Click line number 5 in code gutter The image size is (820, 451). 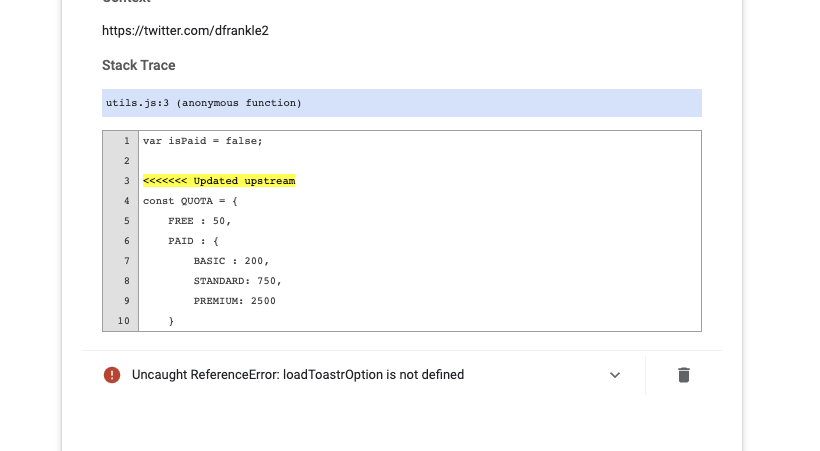126,221
